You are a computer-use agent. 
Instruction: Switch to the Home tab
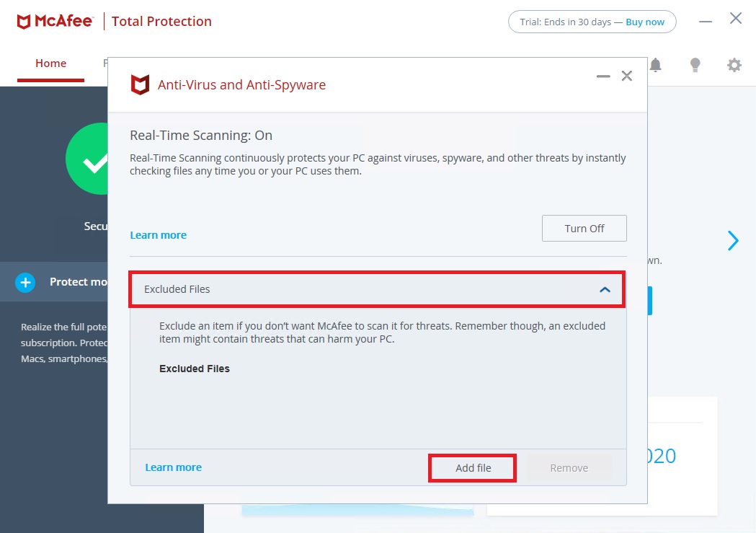point(50,63)
